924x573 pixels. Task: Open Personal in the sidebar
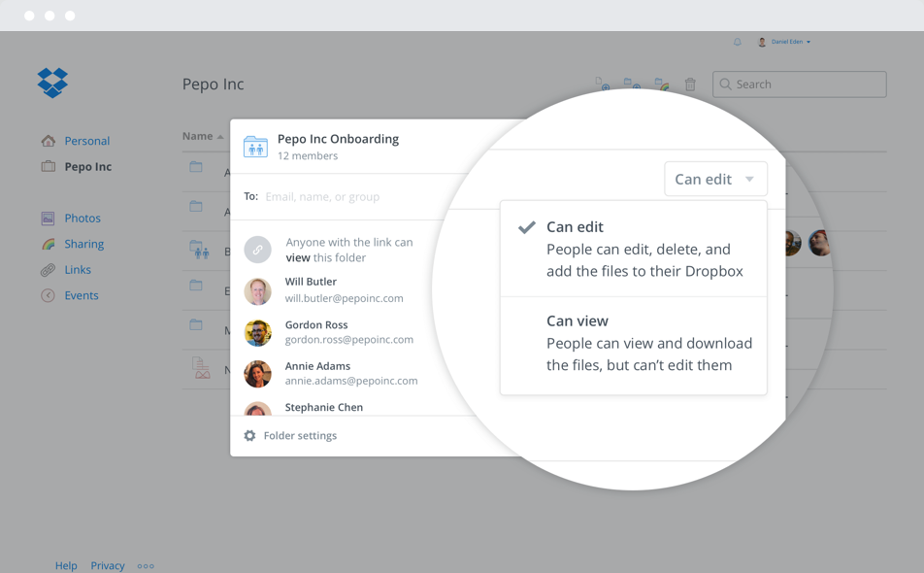(87, 141)
